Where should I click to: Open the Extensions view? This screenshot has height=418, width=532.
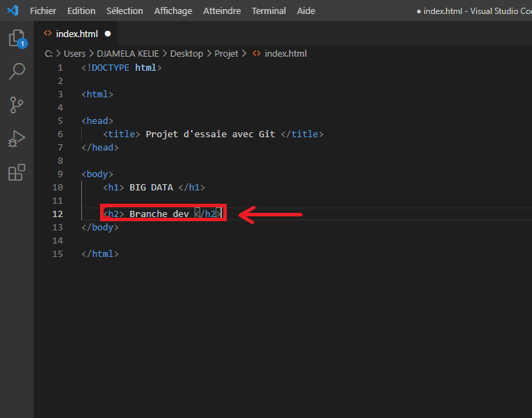(x=17, y=172)
